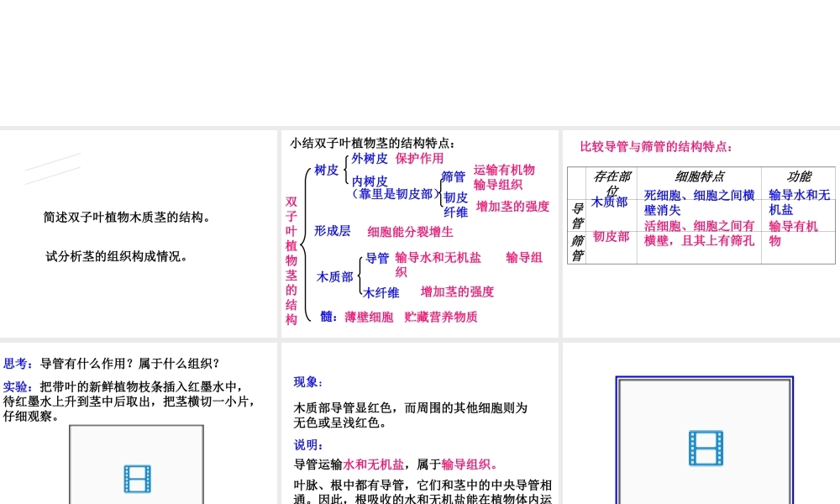The image size is (840, 504).
Task: Click the 导管 row header in table
Action: click(577, 215)
